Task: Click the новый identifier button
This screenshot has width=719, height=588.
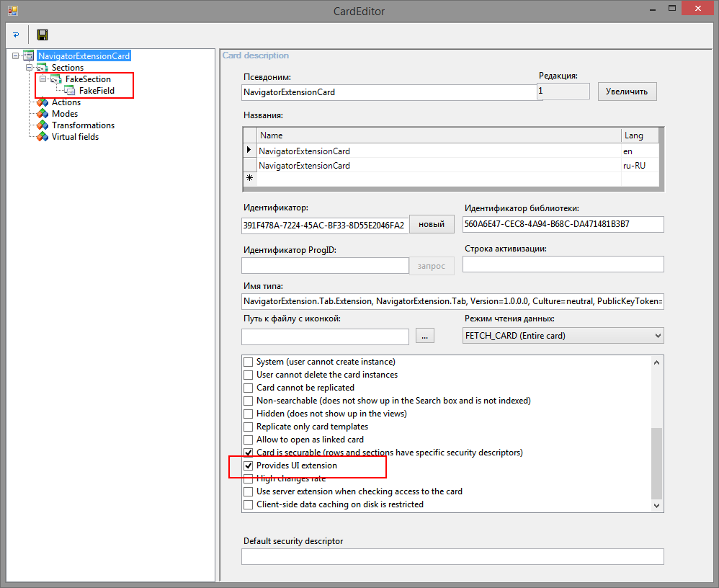Action: tap(432, 224)
